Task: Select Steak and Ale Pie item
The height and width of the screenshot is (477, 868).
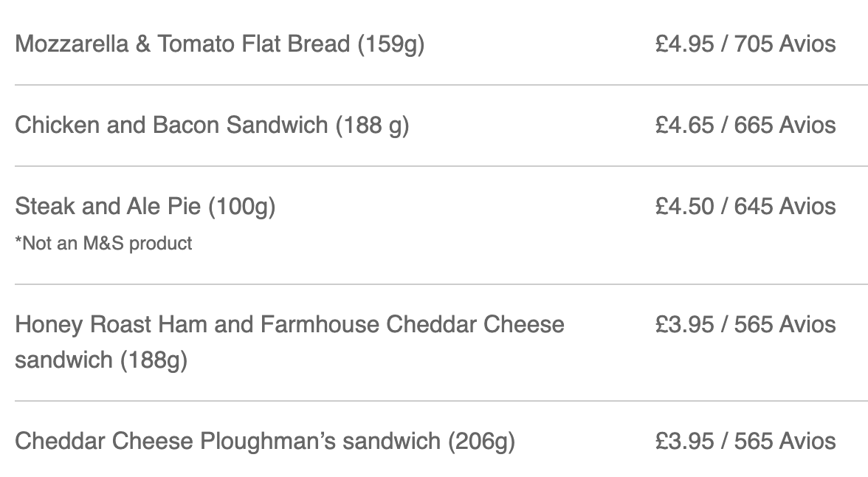Action: point(145,207)
